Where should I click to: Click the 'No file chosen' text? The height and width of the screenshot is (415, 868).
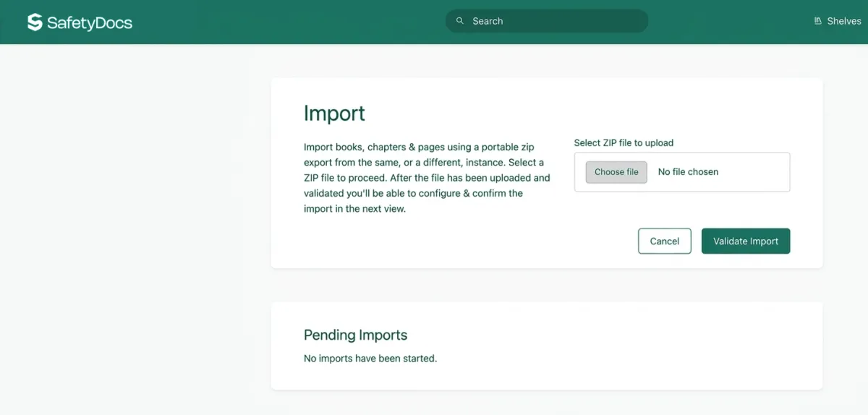688,172
